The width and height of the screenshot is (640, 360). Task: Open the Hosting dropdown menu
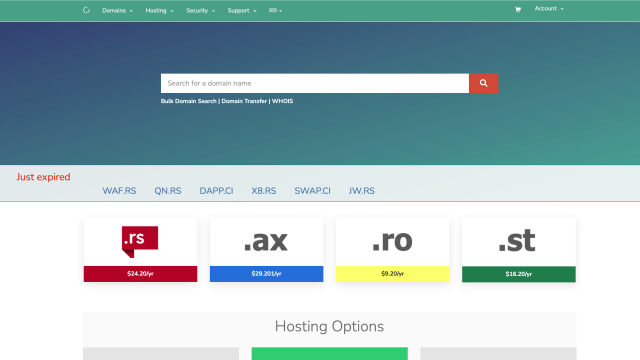(159, 11)
